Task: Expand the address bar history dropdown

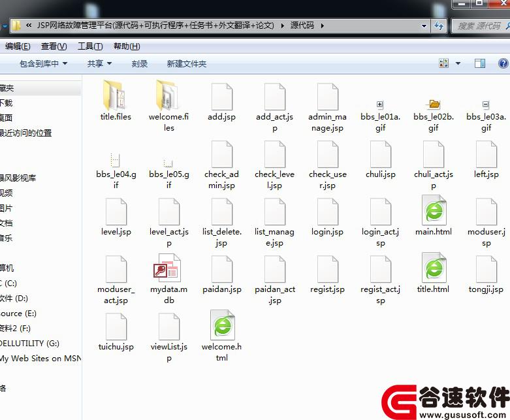Action: tap(424, 25)
